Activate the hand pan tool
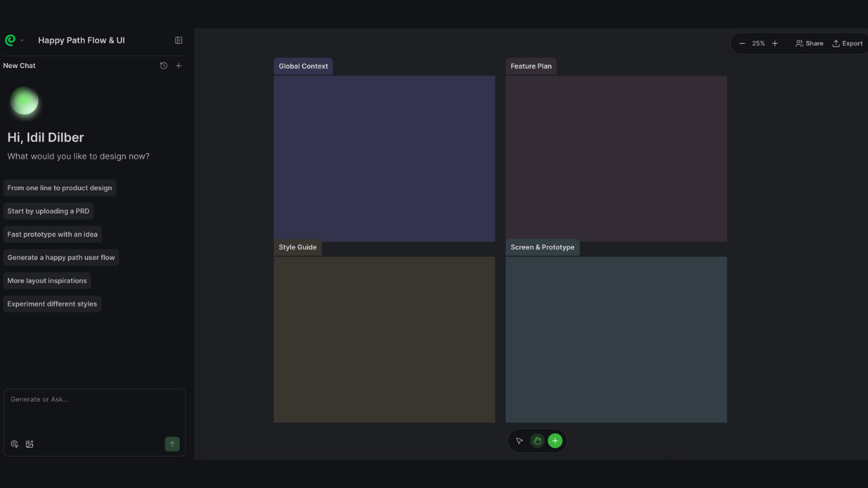The height and width of the screenshot is (488, 868). pos(537,441)
